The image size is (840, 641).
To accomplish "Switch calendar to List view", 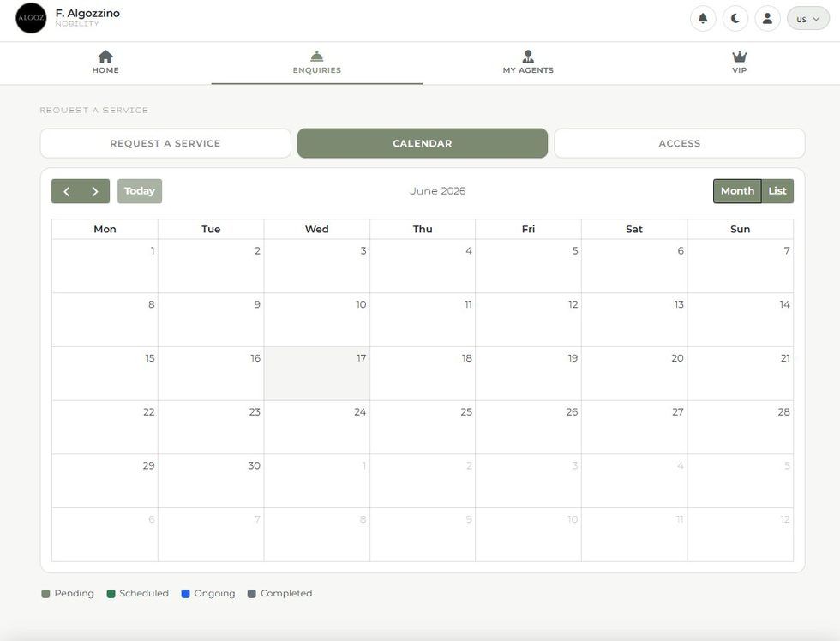I will pyautogui.click(x=777, y=191).
